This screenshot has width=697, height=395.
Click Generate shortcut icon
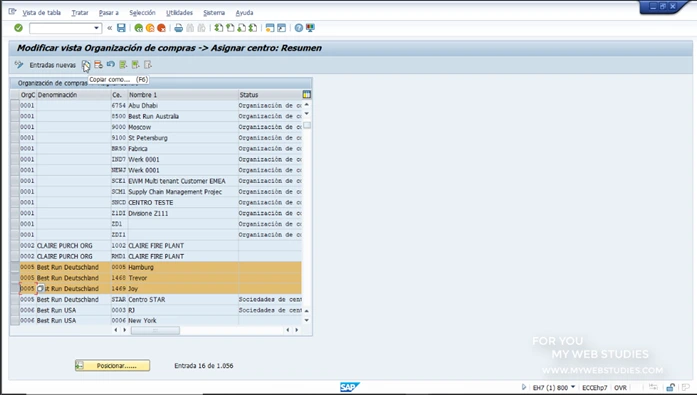click(281, 28)
